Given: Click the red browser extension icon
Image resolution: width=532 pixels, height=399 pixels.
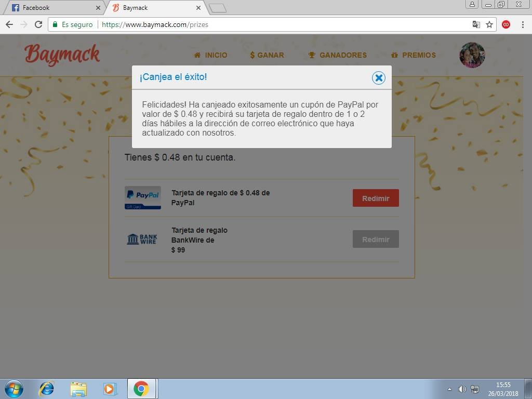Looking at the screenshot, I should click(506, 24).
